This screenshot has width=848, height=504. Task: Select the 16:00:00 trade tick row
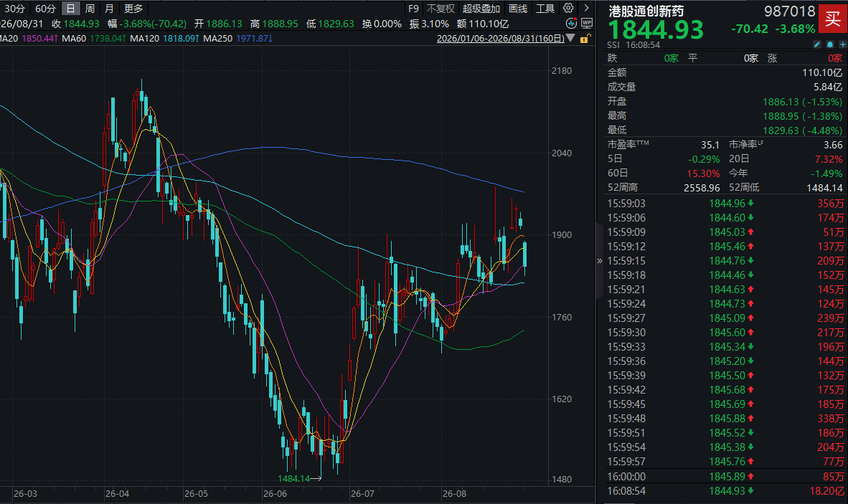coord(725,477)
